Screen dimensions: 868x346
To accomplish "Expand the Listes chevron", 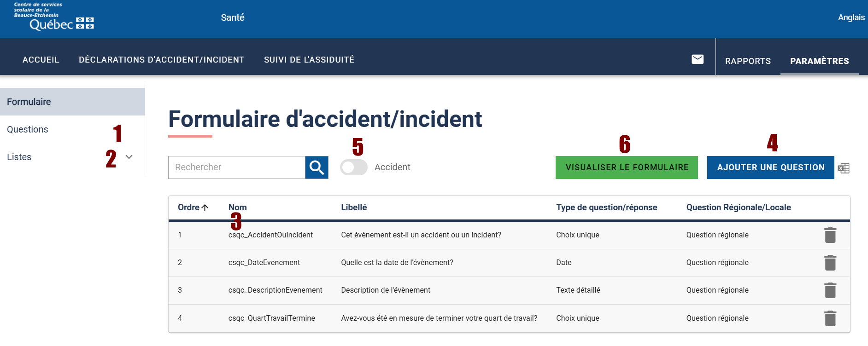I will tap(129, 157).
